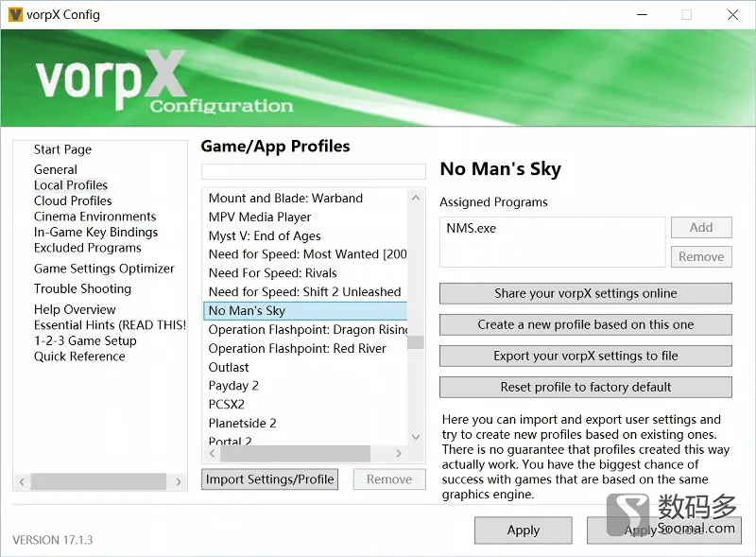
Task: Select Need for Speed: Most Wanted profile
Action: pos(305,253)
